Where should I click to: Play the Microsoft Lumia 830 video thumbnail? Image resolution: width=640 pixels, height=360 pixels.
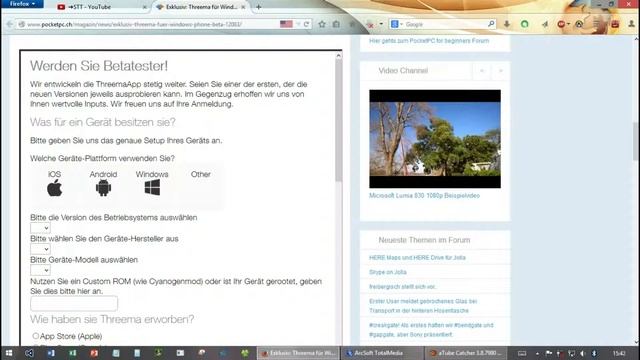pos(435,139)
